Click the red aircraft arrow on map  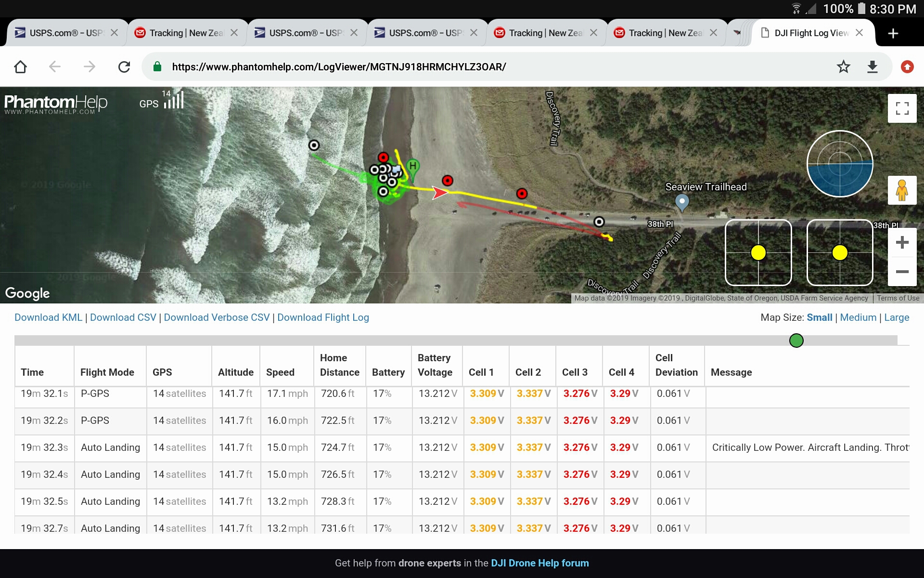(x=440, y=193)
